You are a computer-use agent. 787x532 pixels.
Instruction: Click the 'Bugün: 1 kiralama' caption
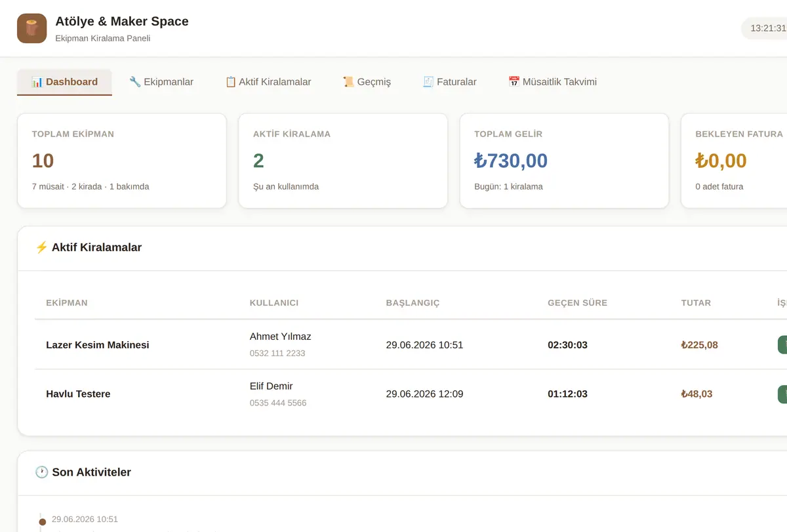click(508, 186)
